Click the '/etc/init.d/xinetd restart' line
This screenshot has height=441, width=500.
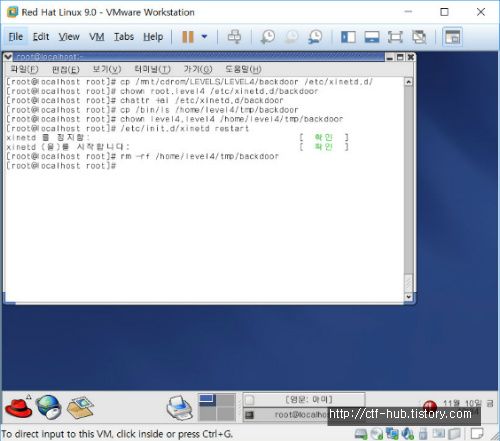coord(128,128)
